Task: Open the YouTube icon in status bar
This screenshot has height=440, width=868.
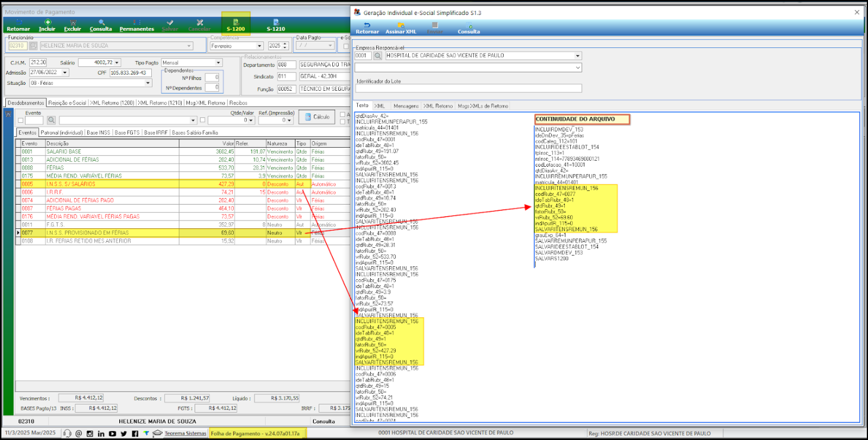Action: (113, 433)
